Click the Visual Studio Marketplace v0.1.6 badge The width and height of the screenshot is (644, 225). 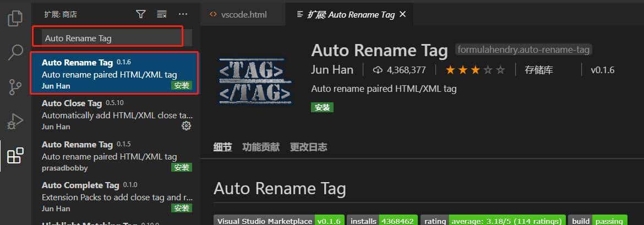coord(279,221)
